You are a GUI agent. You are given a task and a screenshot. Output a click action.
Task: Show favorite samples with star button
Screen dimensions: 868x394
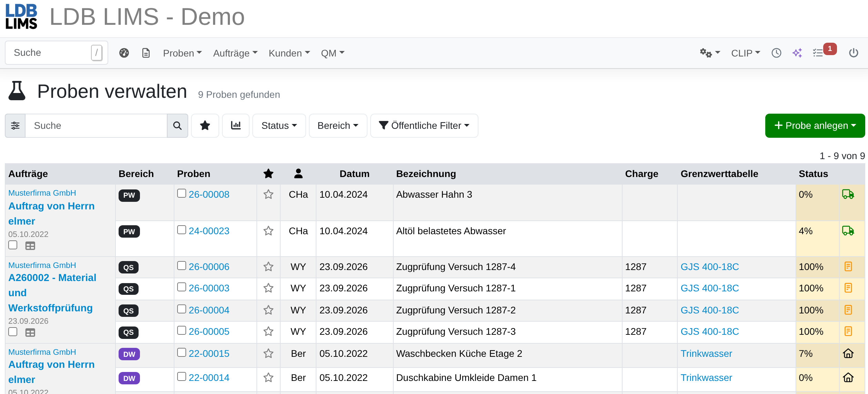coord(205,126)
